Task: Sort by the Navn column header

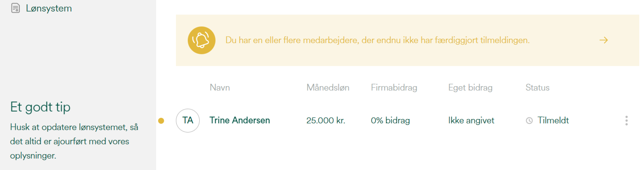Action: click(220, 87)
